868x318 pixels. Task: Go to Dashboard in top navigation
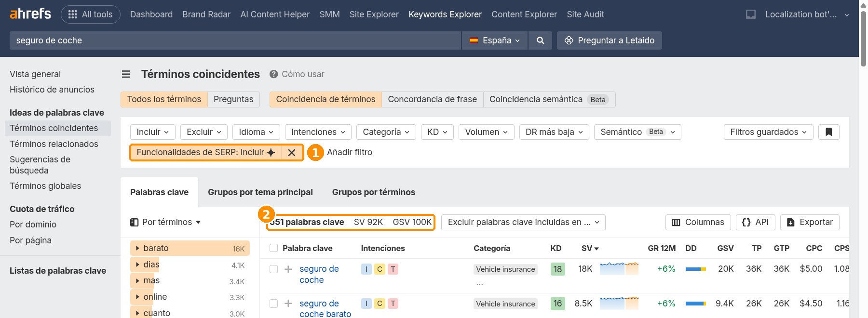point(151,14)
